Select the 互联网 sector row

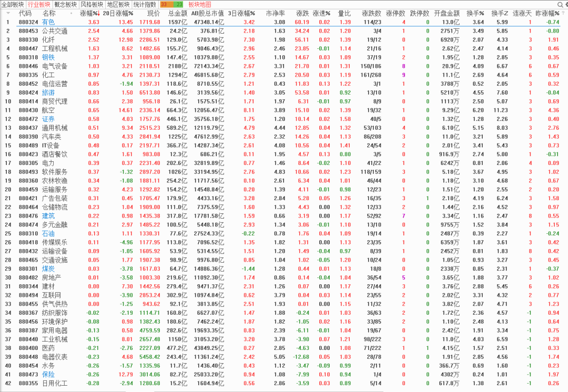284,295
